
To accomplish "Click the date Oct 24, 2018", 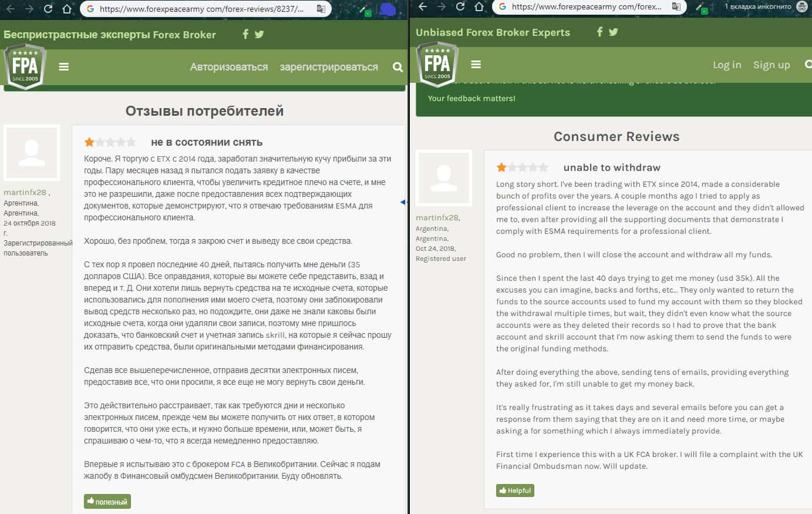I will (x=435, y=248).
